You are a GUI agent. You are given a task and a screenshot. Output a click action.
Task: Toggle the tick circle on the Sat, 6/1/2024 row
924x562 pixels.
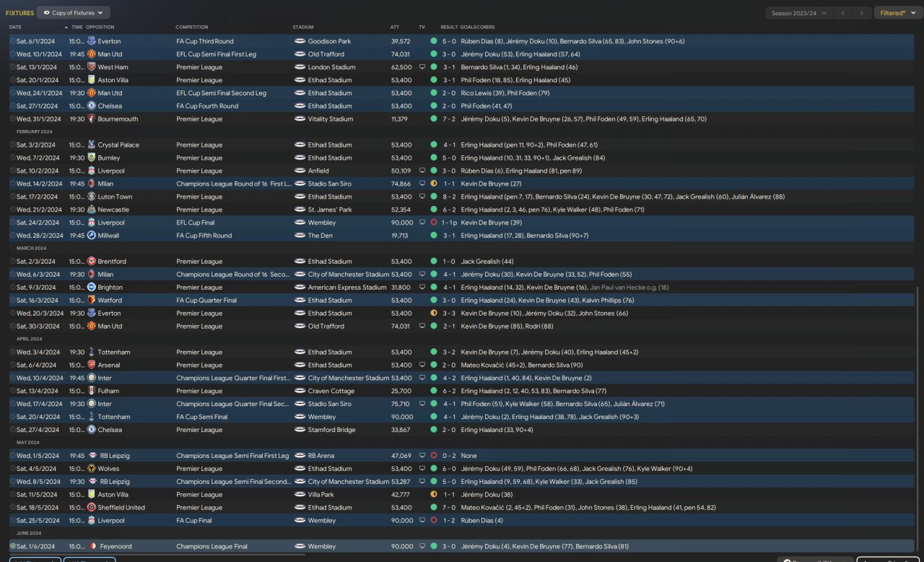click(12, 41)
